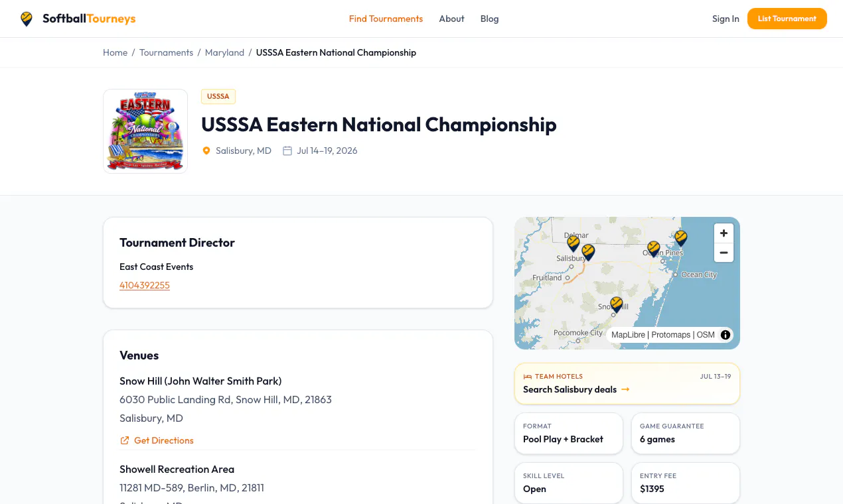Navigate to Tournaments breadcrumb
This screenshot has height=504, width=843.
pyautogui.click(x=166, y=52)
